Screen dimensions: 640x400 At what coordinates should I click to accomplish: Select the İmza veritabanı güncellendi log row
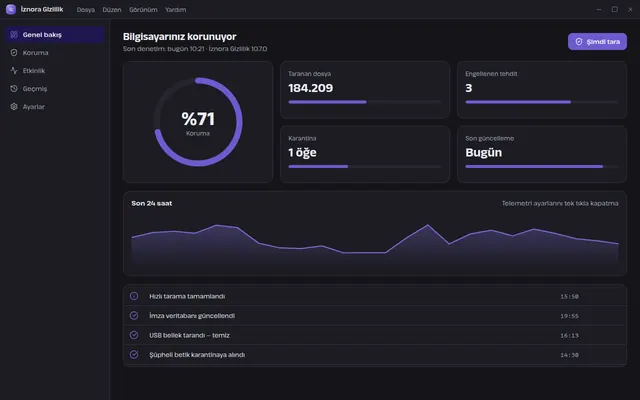tap(375, 316)
